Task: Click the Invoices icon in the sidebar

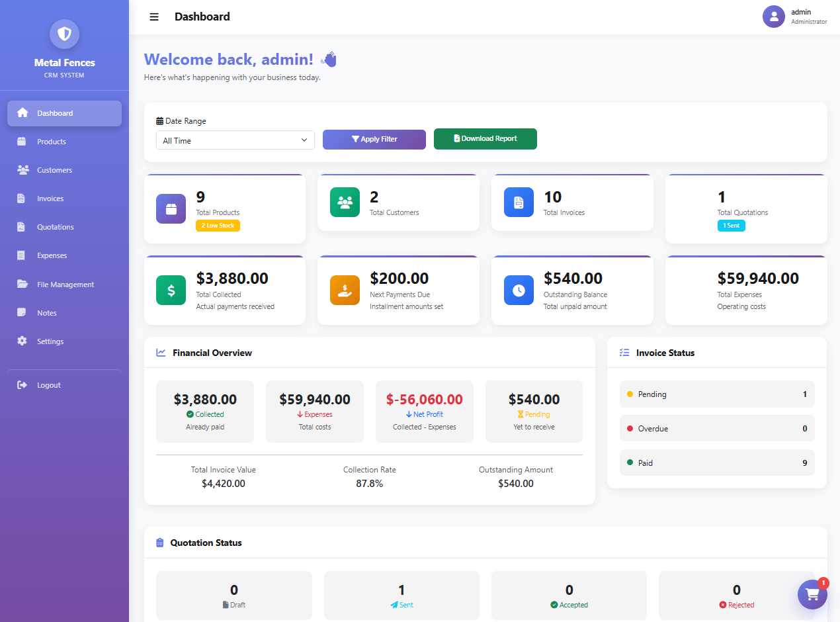Action: point(22,199)
